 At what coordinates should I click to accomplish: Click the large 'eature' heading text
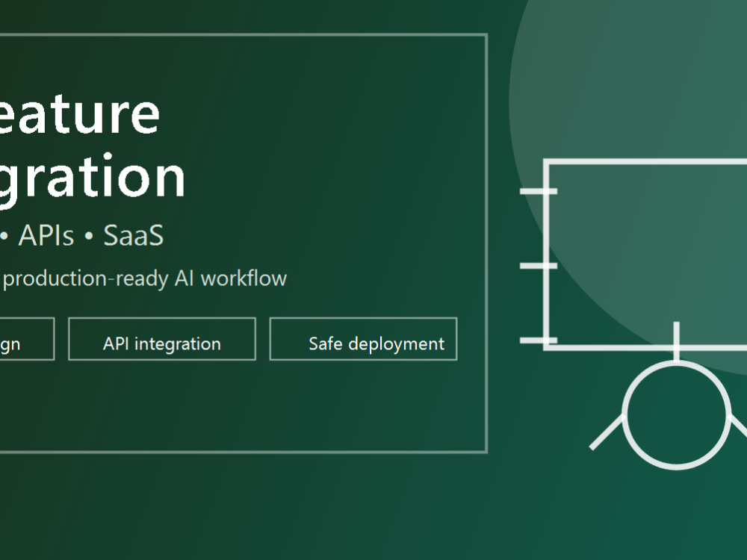pyautogui.click(x=79, y=113)
